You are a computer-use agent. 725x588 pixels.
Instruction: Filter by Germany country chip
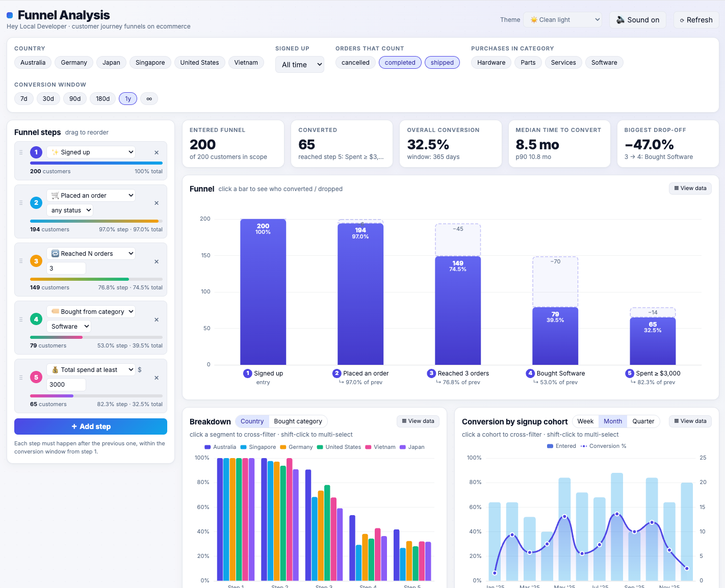pos(74,63)
